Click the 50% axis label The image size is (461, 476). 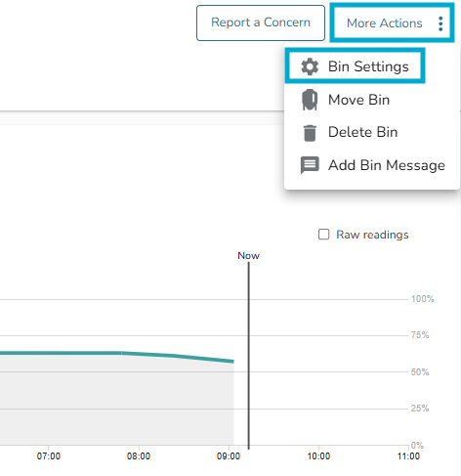click(x=420, y=372)
